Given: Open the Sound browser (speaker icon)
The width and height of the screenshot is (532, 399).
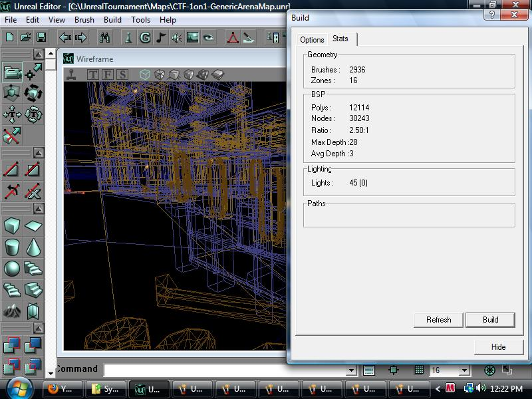Looking at the screenshot, I should 177,38.
